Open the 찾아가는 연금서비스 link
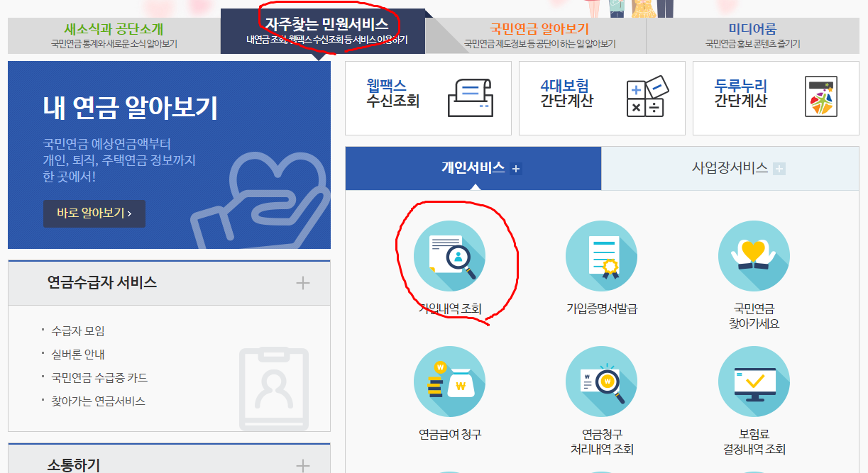The width and height of the screenshot is (868, 473). [98, 401]
